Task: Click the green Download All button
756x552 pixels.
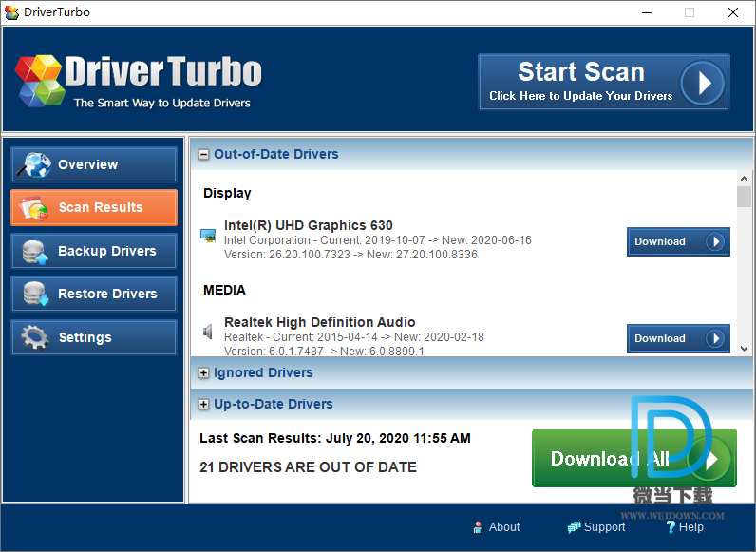Action: 634,458
